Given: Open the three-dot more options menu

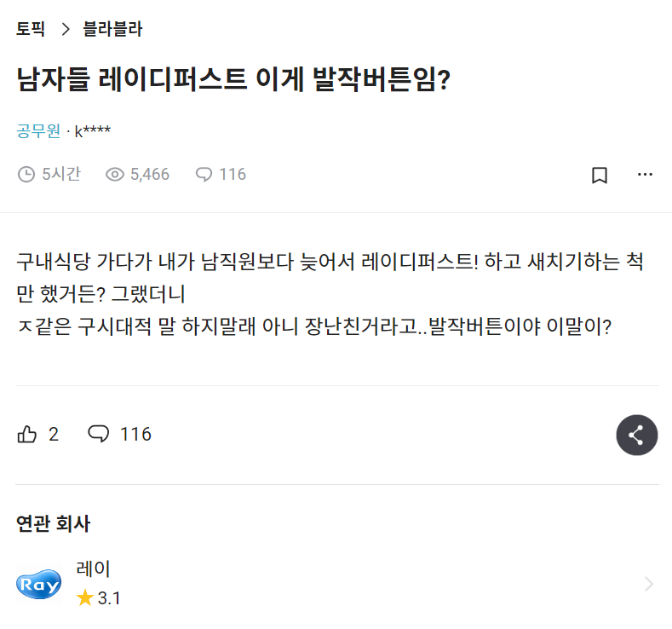Looking at the screenshot, I should click(x=645, y=175).
